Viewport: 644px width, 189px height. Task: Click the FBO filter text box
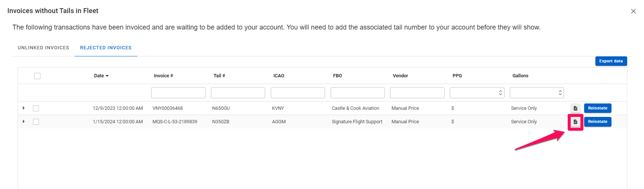pos(358,93)
